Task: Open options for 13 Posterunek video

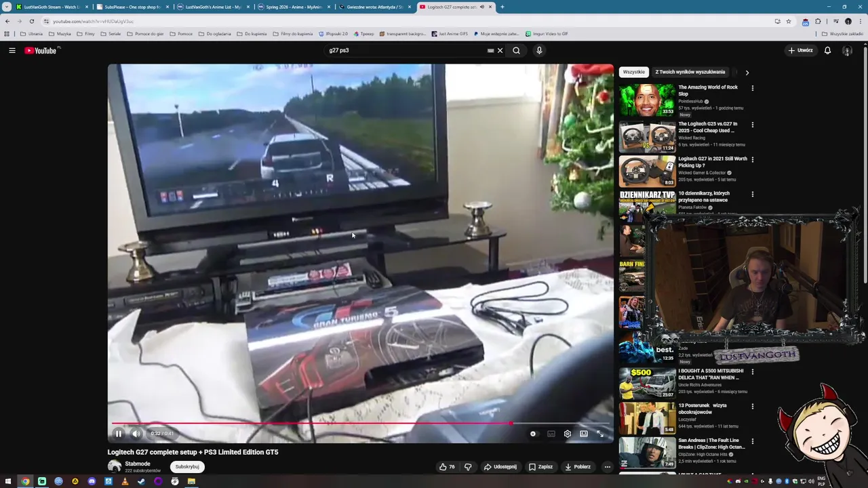Action: click(x=752, y=407)
